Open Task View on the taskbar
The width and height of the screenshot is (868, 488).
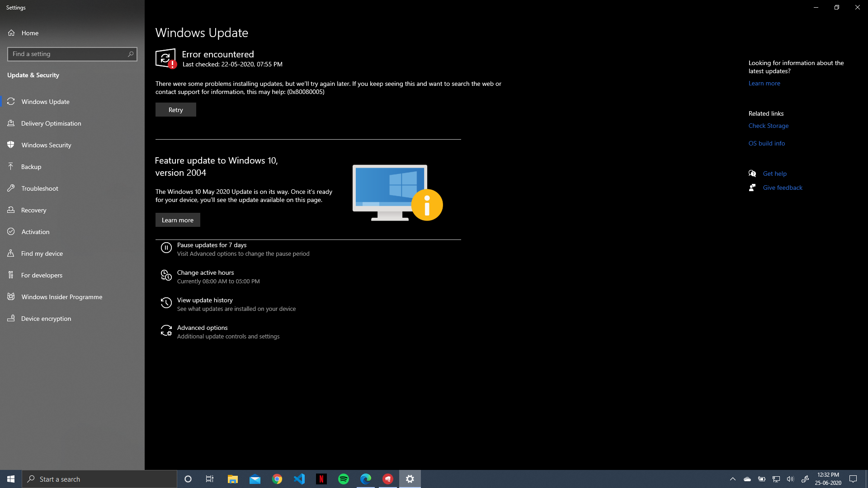tap(210, 479)
